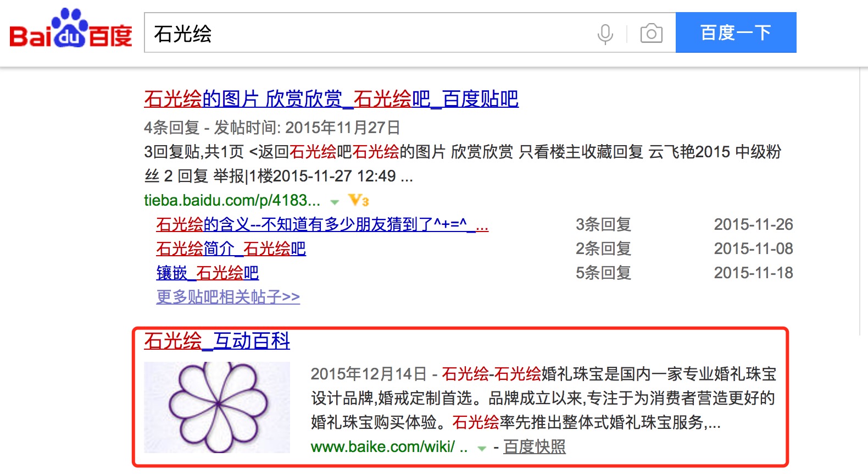This screenshot has height=474, width=868.
Task: Open the 石光绘的含义 tieba post
Action: [322, 225]
